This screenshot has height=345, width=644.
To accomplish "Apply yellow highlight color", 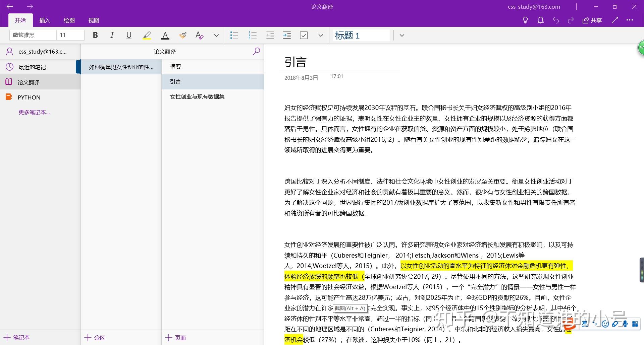I will tap(147, 35).
